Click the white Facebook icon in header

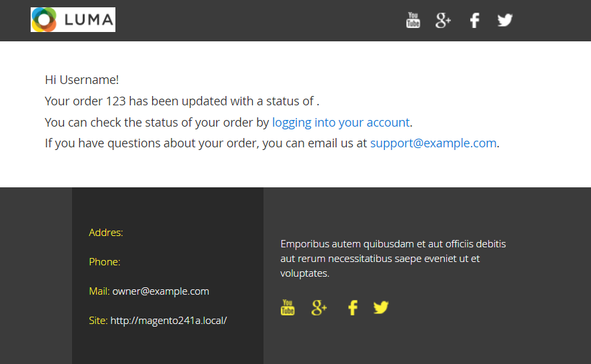[474, 20]
